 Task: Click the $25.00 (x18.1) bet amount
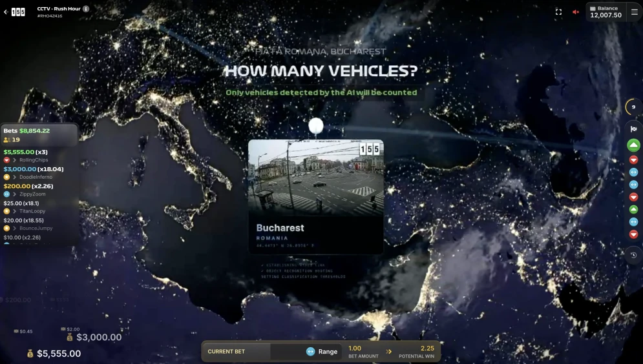(x=21, y=203)
